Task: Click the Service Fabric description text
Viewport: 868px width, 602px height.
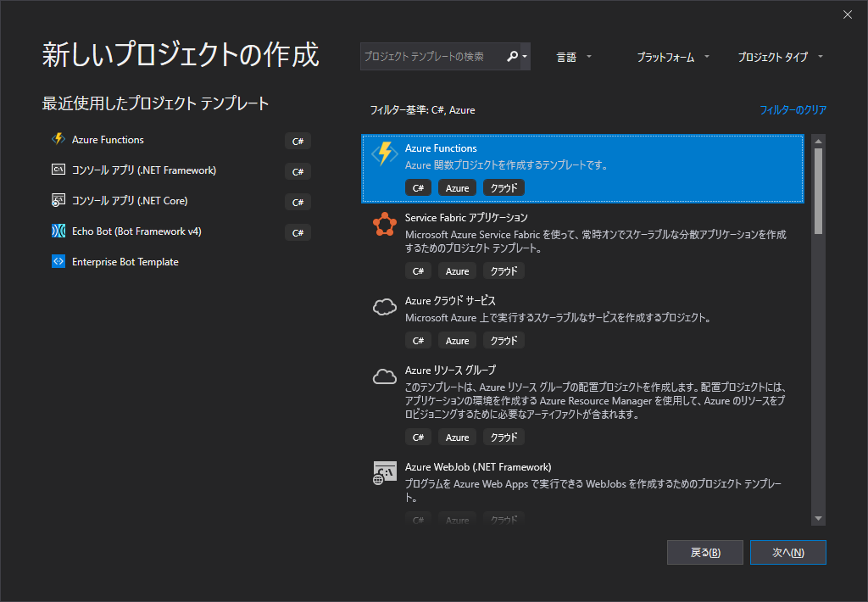Action: [x=596, y=241]
